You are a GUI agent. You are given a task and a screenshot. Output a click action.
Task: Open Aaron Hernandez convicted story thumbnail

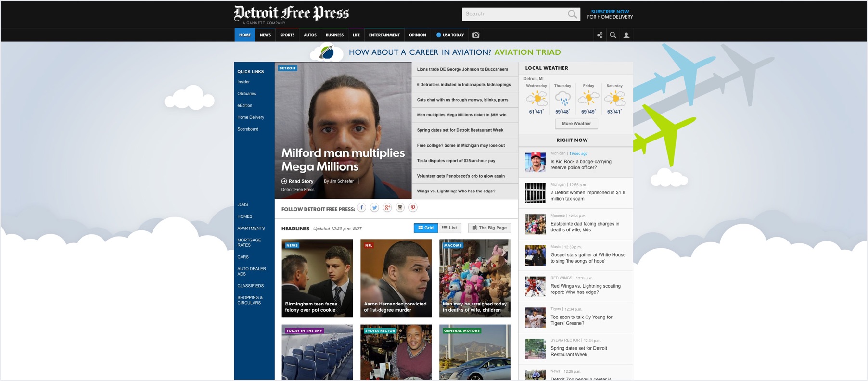396,278
